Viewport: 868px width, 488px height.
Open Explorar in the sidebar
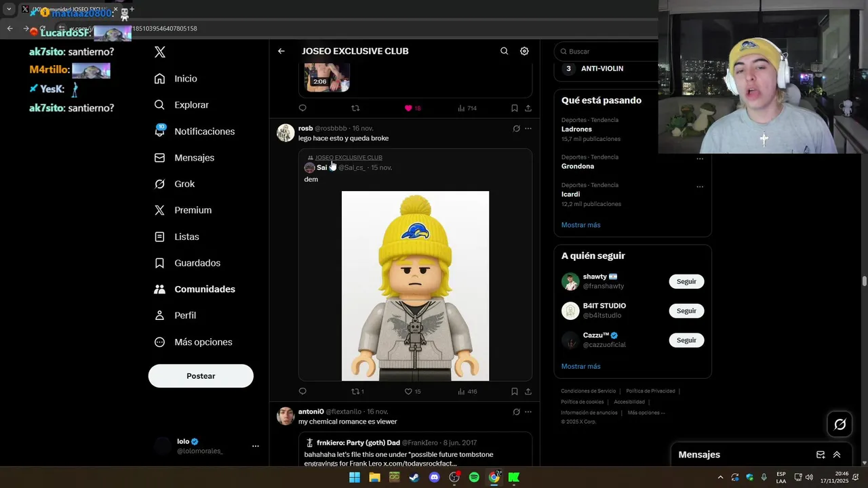(x=181, y=105)
